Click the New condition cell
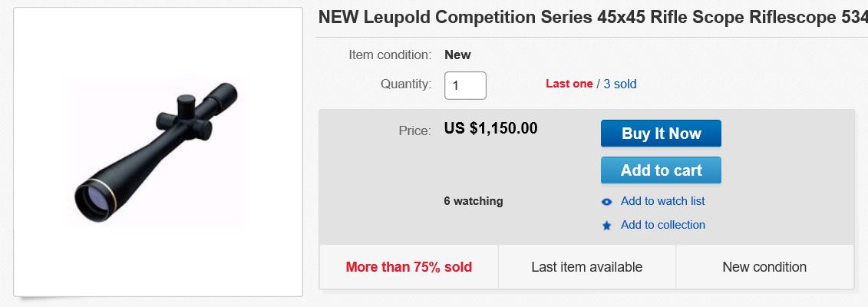This screenshot has width=868, height=307. [764, 267]
